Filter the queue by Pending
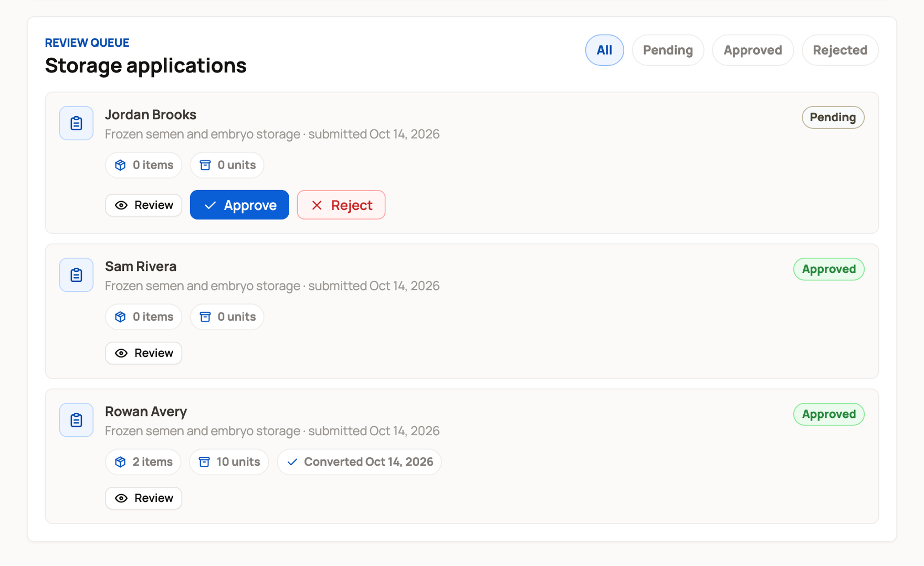The height and width of the screenshot is (566, 924). pos(668,50)
